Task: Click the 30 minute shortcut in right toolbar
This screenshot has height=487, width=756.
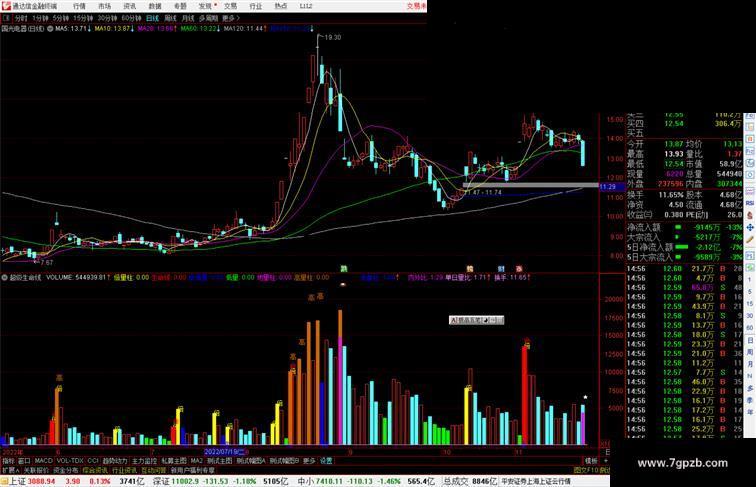Action: coord(750,316)
